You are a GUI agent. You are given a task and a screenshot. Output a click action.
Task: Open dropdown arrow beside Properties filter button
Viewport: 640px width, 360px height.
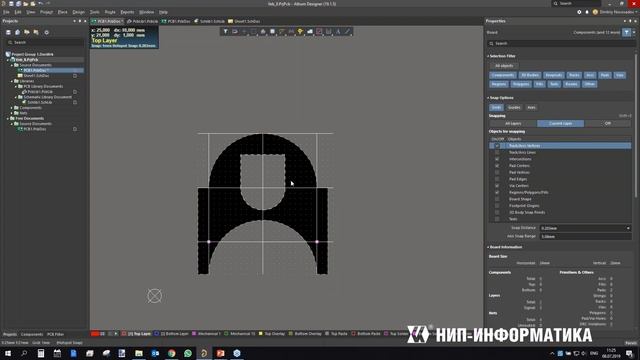pos(634,32)
